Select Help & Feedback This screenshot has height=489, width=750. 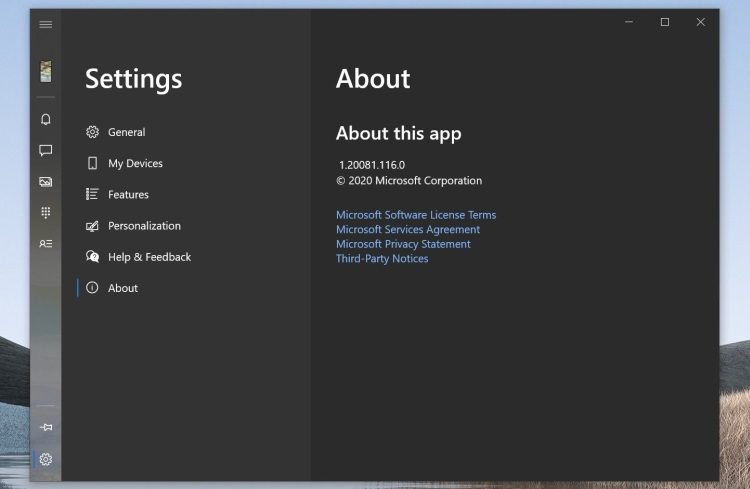(149, 257)
